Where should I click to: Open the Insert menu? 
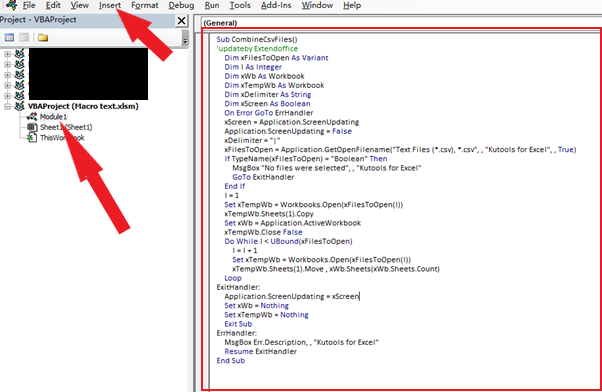pyautogui.click(x=110, y=5)
